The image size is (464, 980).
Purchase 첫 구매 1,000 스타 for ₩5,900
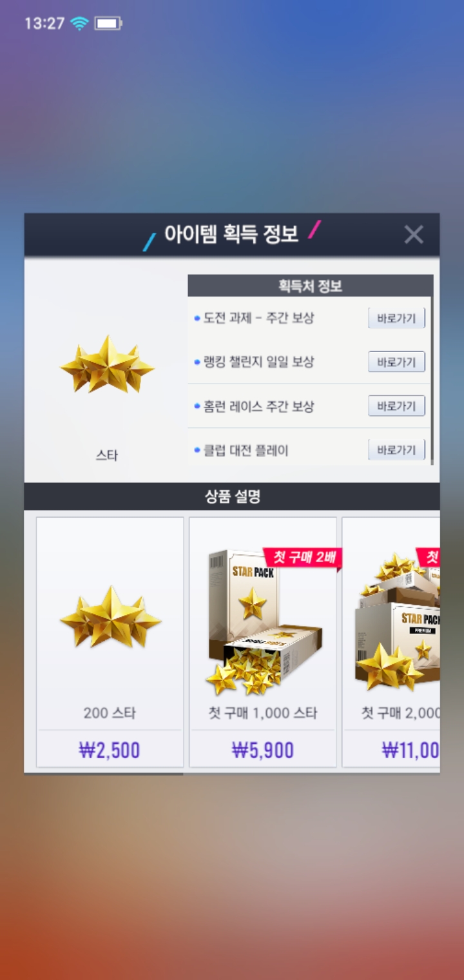pos(263,750)
